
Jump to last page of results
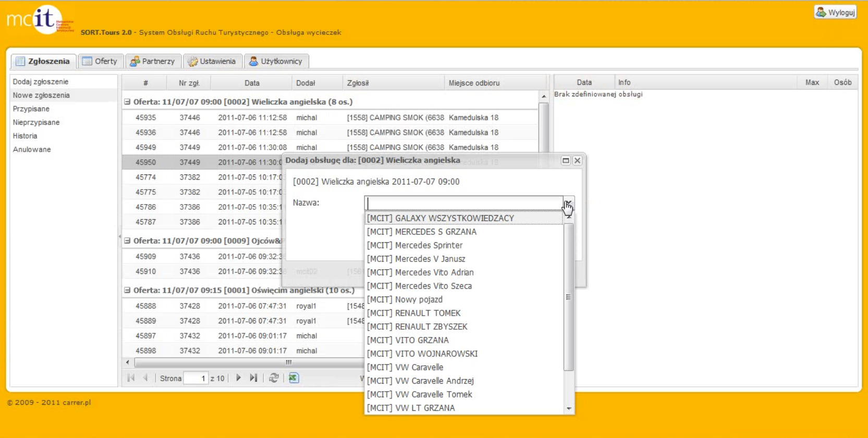(253, 378)
